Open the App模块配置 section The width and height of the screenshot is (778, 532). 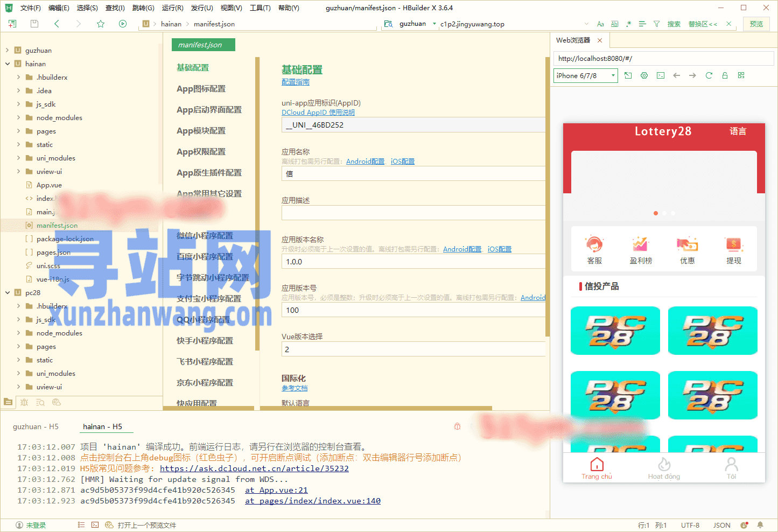(x=201, y=131)
